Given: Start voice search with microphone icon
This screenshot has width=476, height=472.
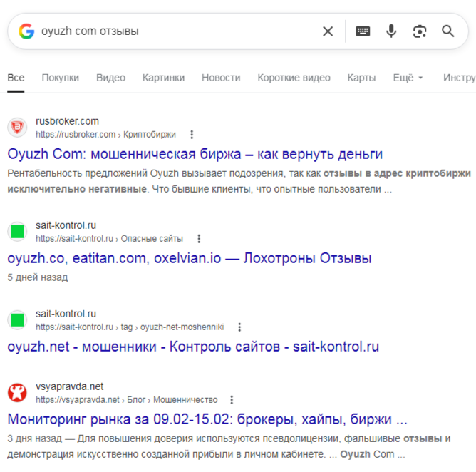Looking at the screenshot, I should tap(391, 31).
